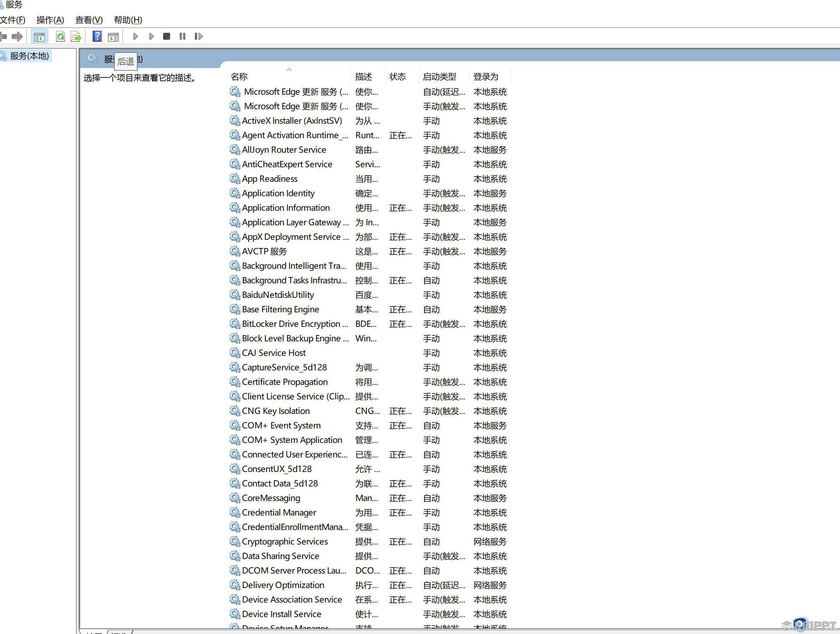
Task: Select Device Install Service row
Action: click(x=369, y=614)
